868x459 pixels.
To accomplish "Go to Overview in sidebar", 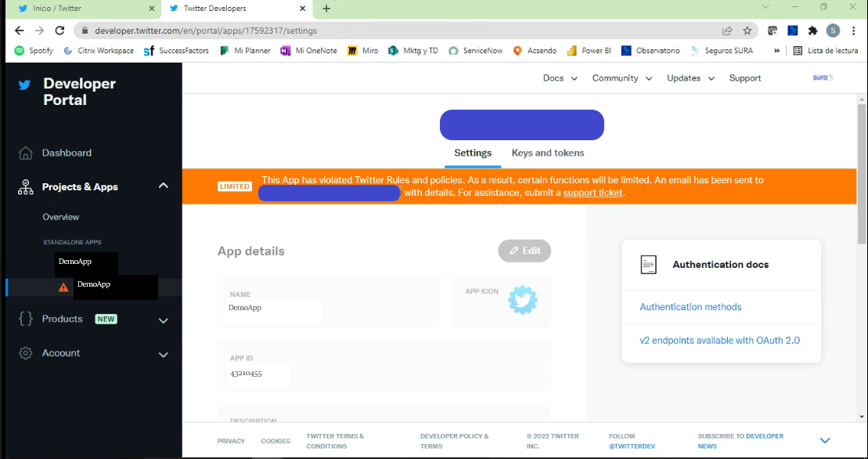I will click(61, 217).
